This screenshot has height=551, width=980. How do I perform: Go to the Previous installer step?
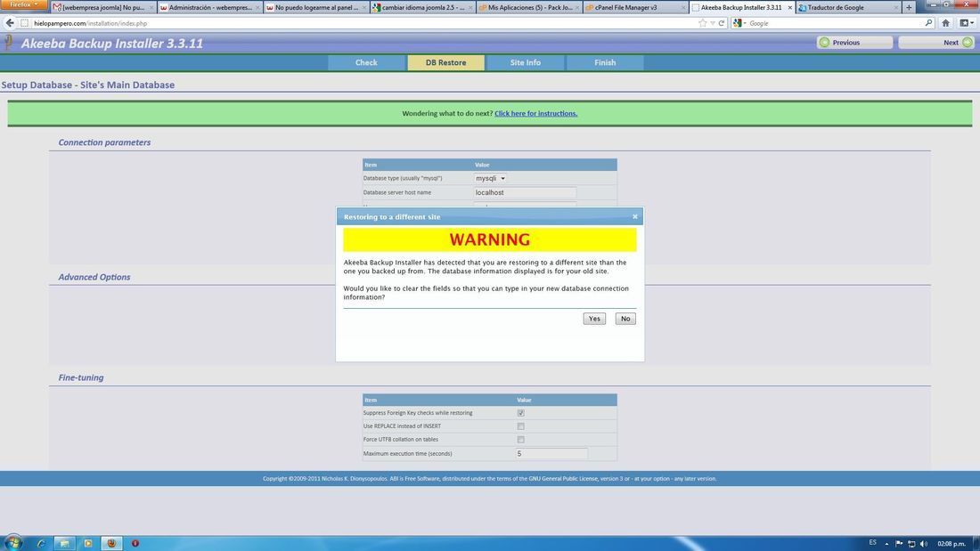tap(854, 43)
